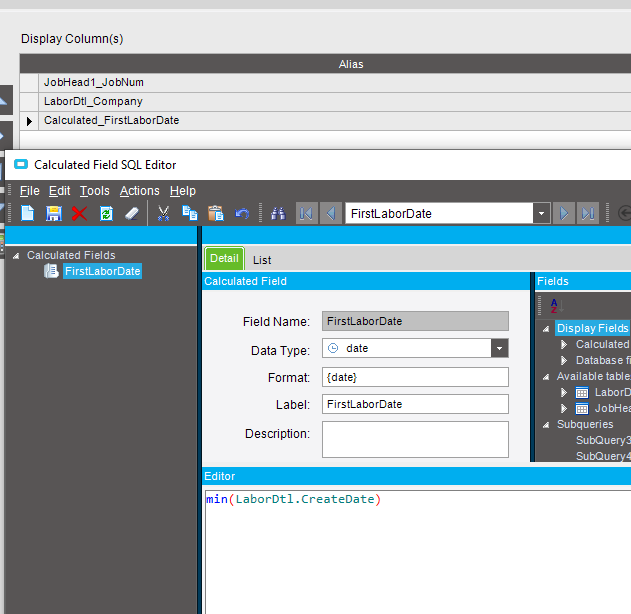The image size is (631, 614).
Task: Open the FirstLaborDate navigation dropdown arrow
Action: pyautogui.click(x=542, y=213)
